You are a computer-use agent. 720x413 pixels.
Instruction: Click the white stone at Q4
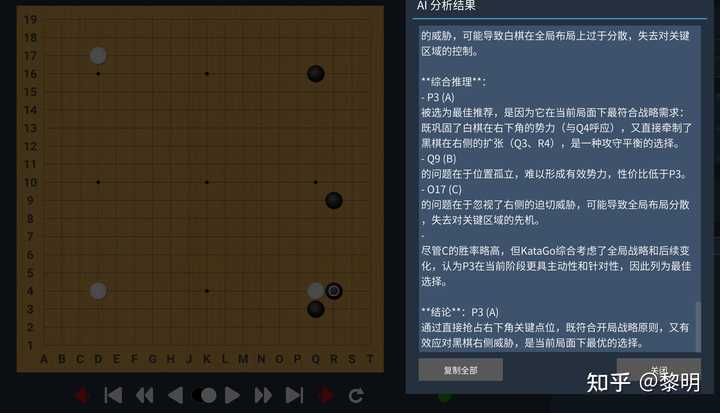click(315, 291)
